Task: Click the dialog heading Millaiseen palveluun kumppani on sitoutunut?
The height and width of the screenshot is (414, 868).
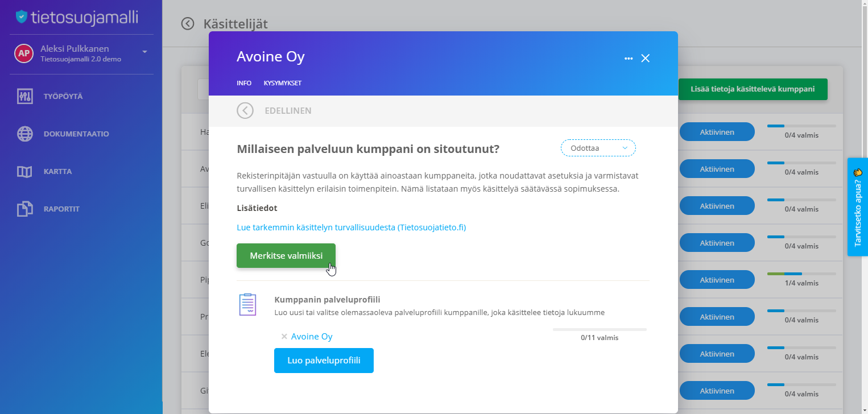Action: [x=368, y=149]
